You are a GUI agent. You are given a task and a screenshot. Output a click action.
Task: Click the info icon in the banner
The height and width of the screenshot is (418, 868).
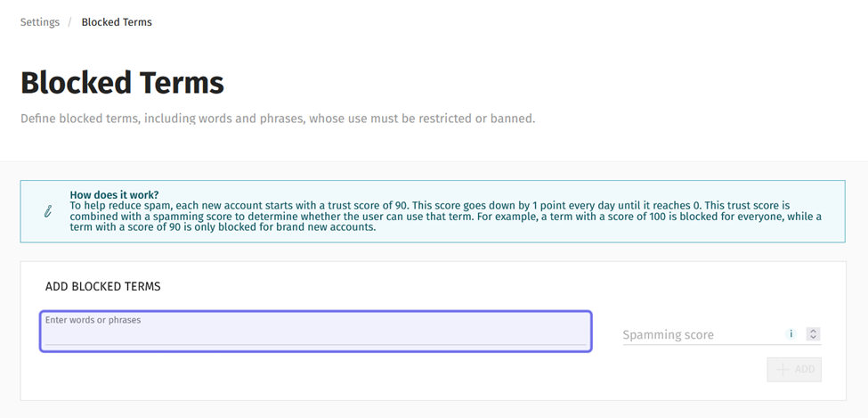click(48, 211)
